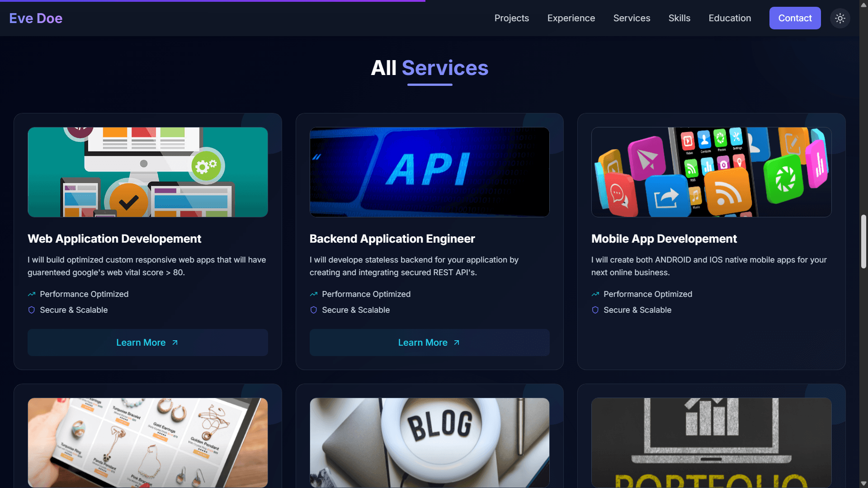Click the PORTFOLIO laptop image
The height and width of the screenshot is (488, 868).
(x=711, y=442)
